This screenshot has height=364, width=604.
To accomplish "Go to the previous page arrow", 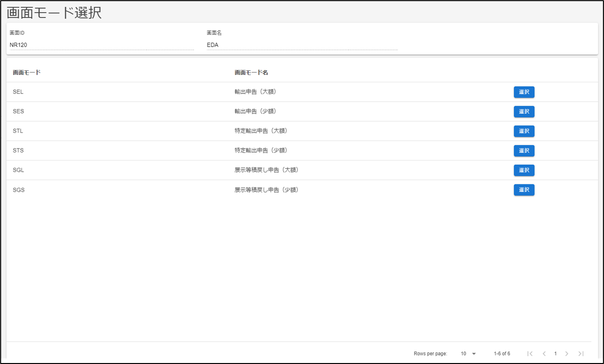I will (x=544, y=354).
